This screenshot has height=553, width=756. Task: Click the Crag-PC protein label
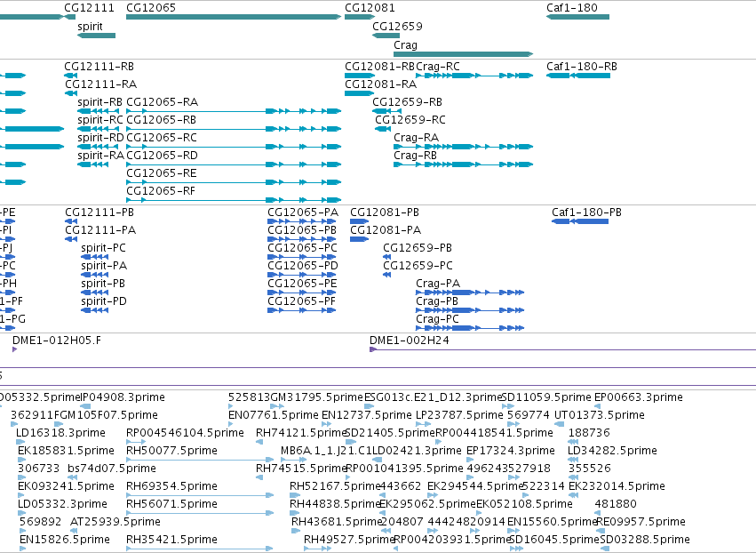(437, 319)
